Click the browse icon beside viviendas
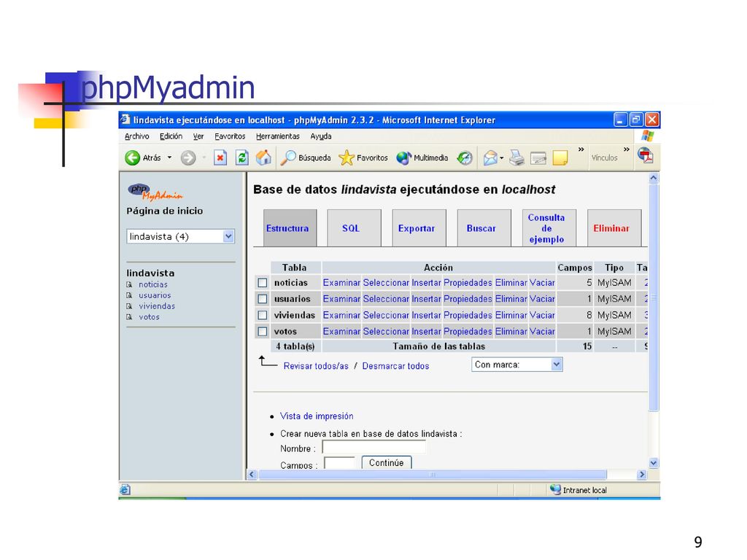Image resolution: width=747 pixels, height=560 pixels. click(129, 306)
